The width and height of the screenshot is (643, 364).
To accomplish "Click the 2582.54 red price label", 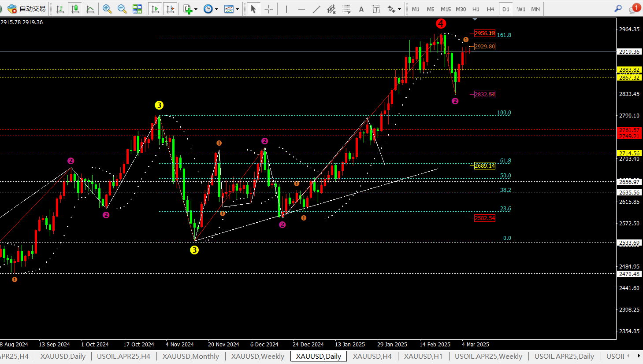I will click(x=485, y=218).
